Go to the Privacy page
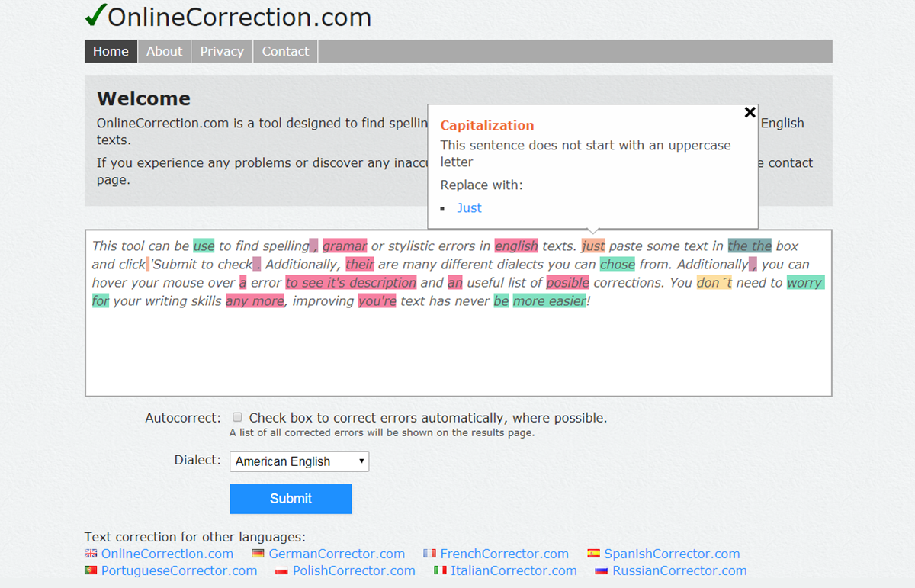 click(x=222, y=51)
